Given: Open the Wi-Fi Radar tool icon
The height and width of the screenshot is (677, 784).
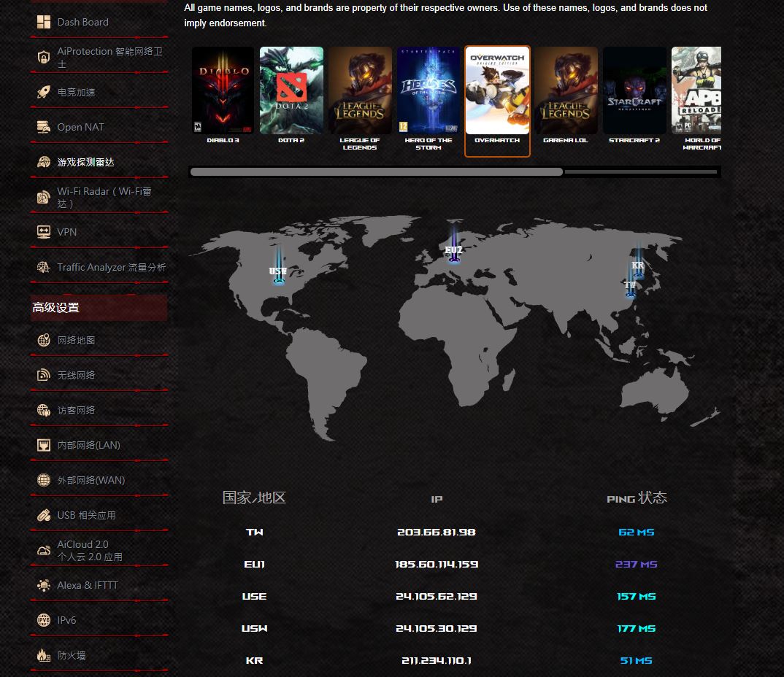Looking at the screenshot, I should coord(44,197).
